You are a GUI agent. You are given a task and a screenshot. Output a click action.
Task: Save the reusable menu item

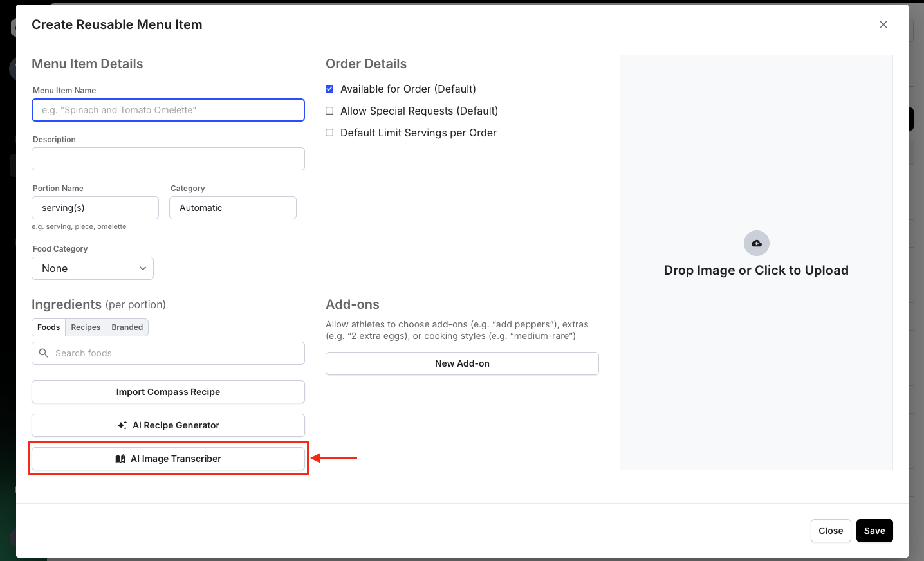pos(874,531)
